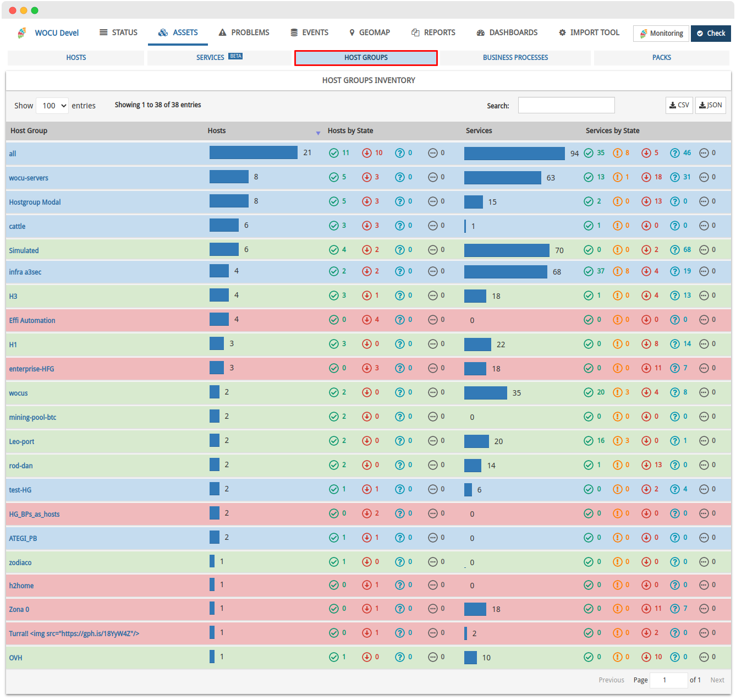Click services OK icon in infra a3sec row
Viewport: 736px width, 700px height.
click(x=589, y=271)
